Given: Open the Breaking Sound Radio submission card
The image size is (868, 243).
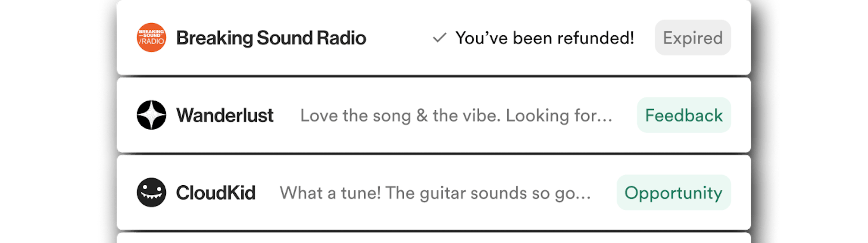Looking at the screenshot, I should pyautogui.click(x=434, y=37).
